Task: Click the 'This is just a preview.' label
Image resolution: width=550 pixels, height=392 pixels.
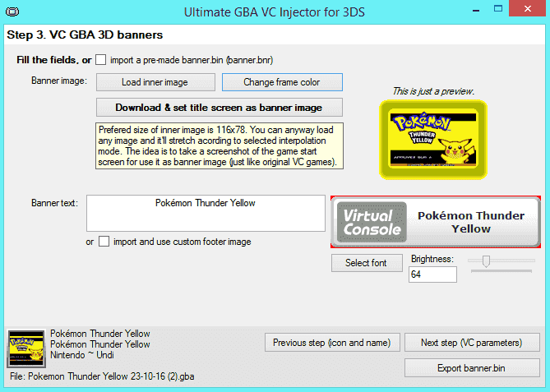Action: coord(433,91)
